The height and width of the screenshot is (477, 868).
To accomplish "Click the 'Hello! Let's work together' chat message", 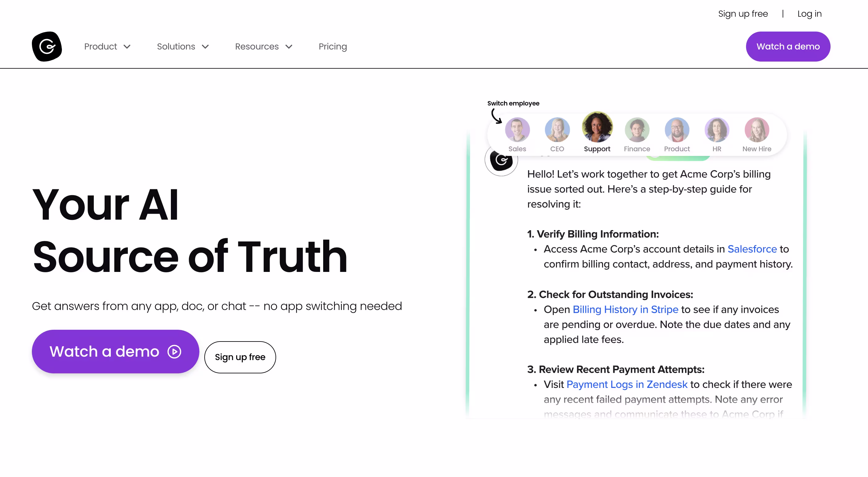I will 649,189.
